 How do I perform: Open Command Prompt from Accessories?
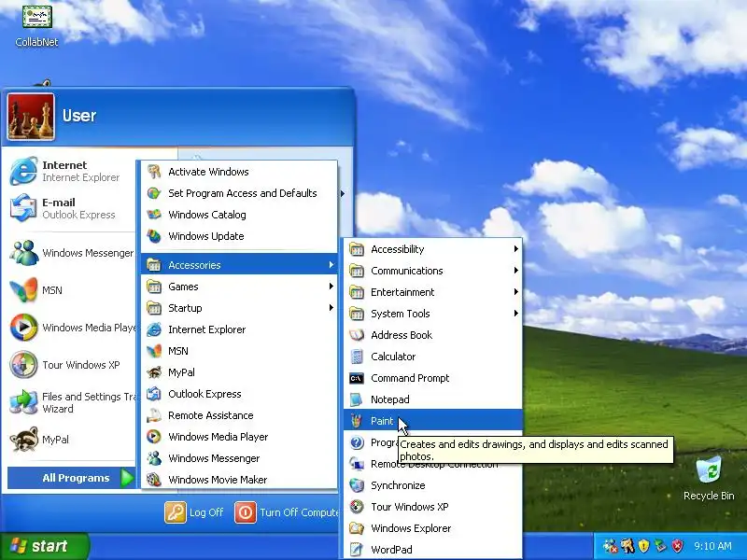(432, 378)
